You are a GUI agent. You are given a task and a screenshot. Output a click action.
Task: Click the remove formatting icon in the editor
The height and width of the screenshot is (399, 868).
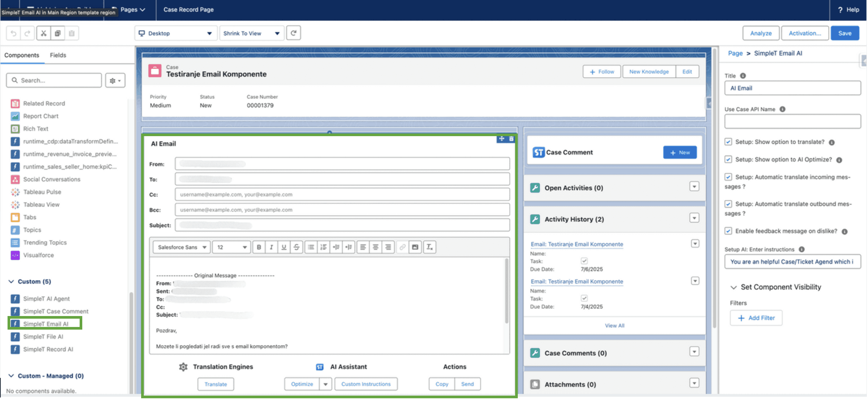coord(429,247)
